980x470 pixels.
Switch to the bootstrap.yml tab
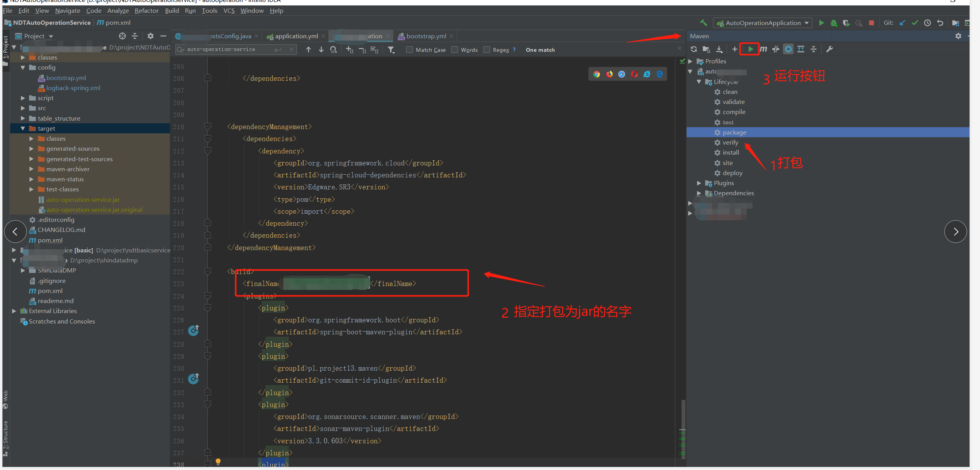click(426, 36)
